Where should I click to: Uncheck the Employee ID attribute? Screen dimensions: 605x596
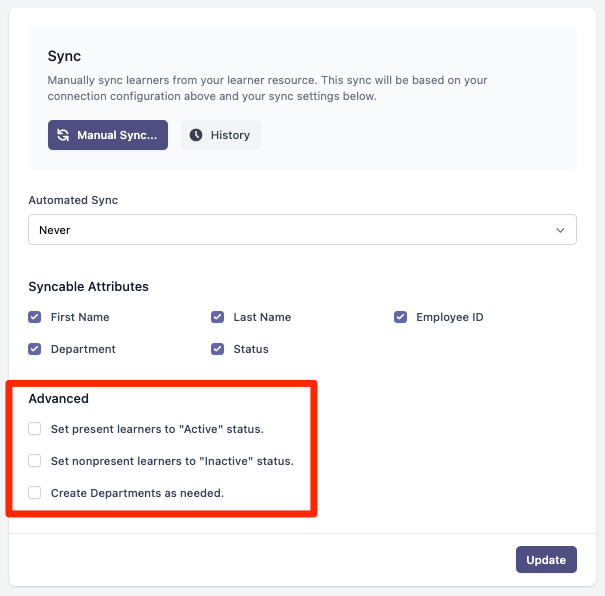click(400, 317)
